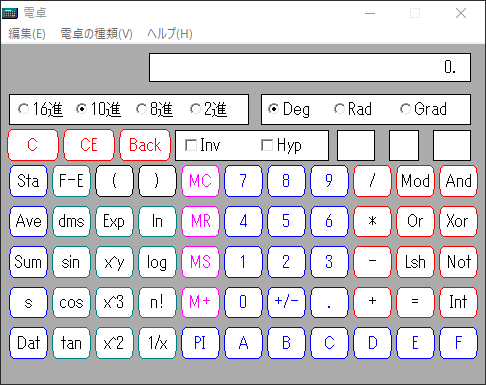Click the x^y power key
486x385 pixels.
pos(114,262)
